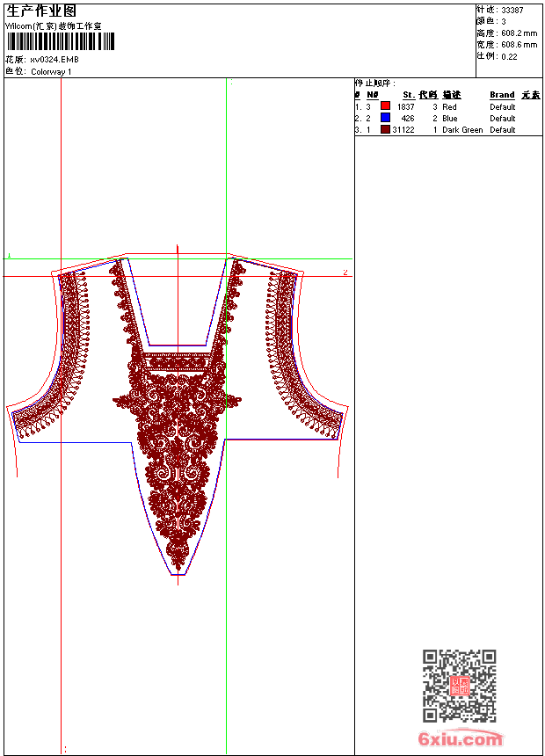Select the stitch value "1837" in the Red row
The width and height of the screenshot is (545, 756).
click(405, 107)
